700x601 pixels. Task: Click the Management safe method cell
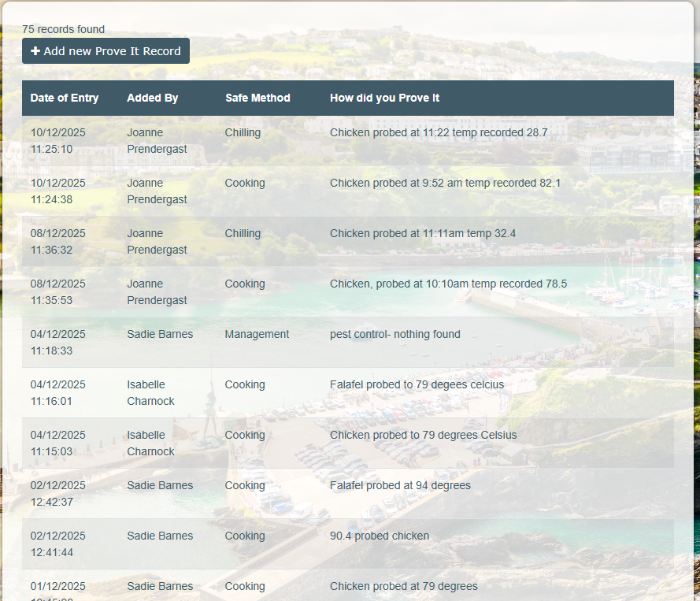257,335
